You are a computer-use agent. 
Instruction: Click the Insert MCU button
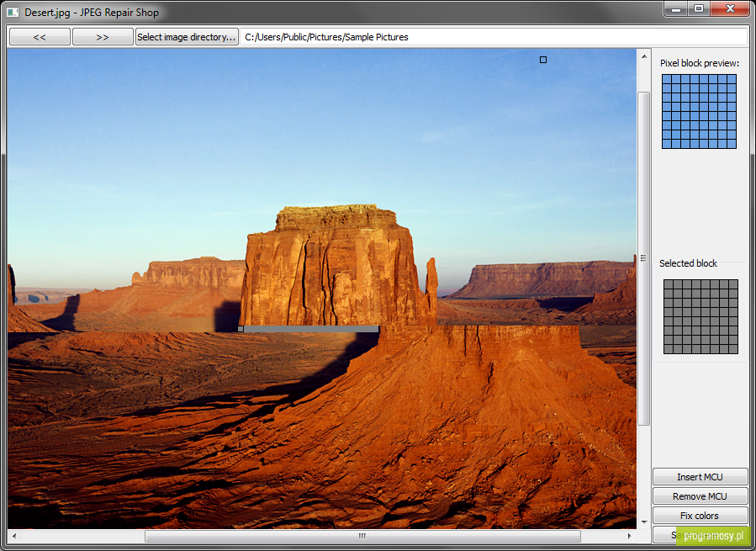[x=700, y=477]
